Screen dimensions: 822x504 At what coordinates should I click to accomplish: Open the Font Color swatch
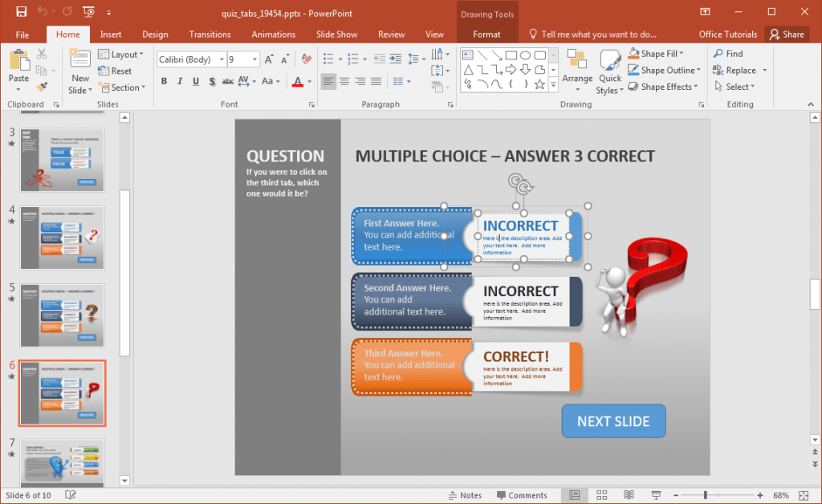298,81
